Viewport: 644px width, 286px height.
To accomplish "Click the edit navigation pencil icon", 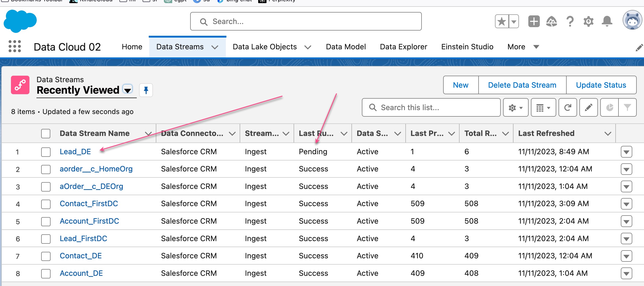I will coord(639,47).
